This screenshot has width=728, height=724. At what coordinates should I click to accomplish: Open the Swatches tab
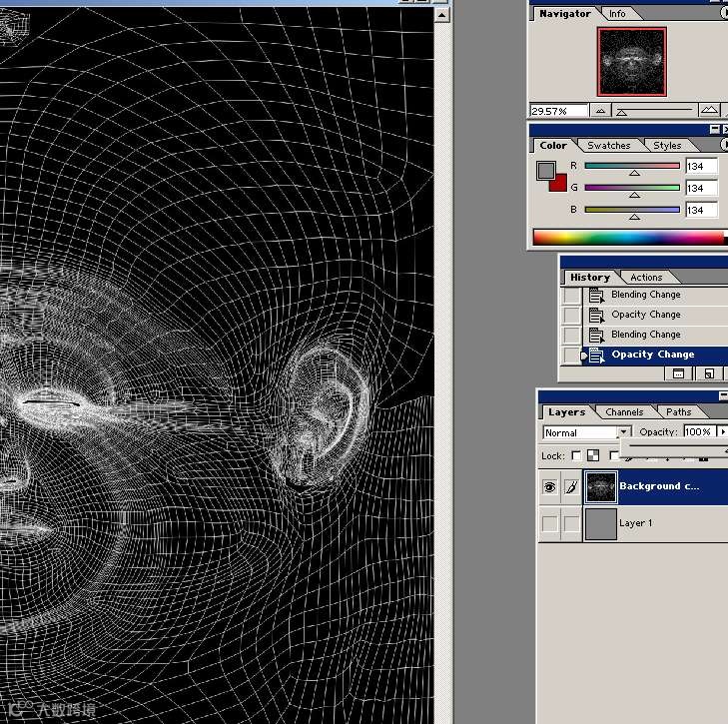point(609,146)
